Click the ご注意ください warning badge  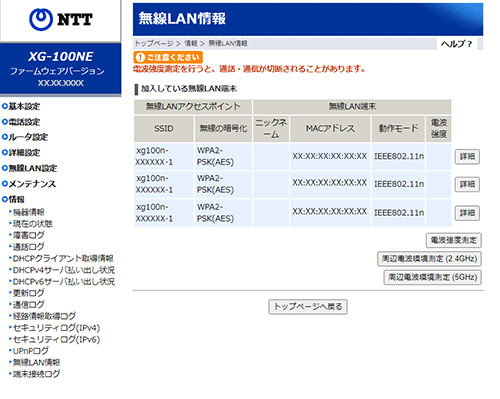(x=168, y=57)
